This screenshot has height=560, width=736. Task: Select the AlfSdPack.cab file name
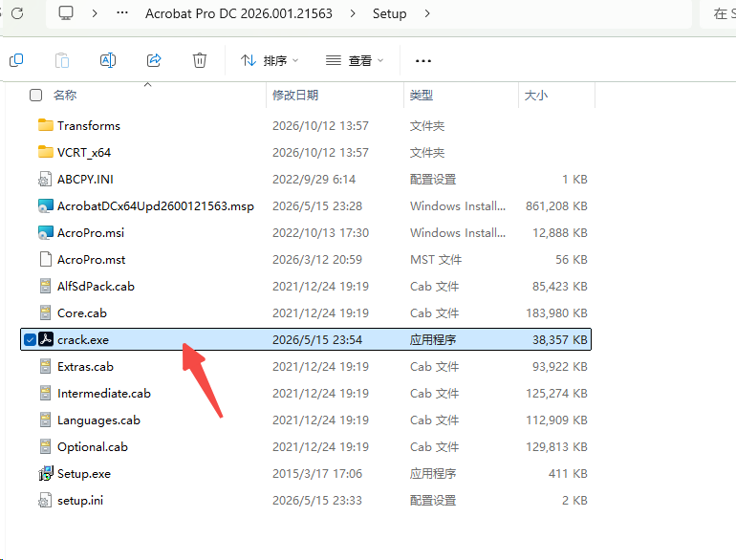(x=96, y=287)
